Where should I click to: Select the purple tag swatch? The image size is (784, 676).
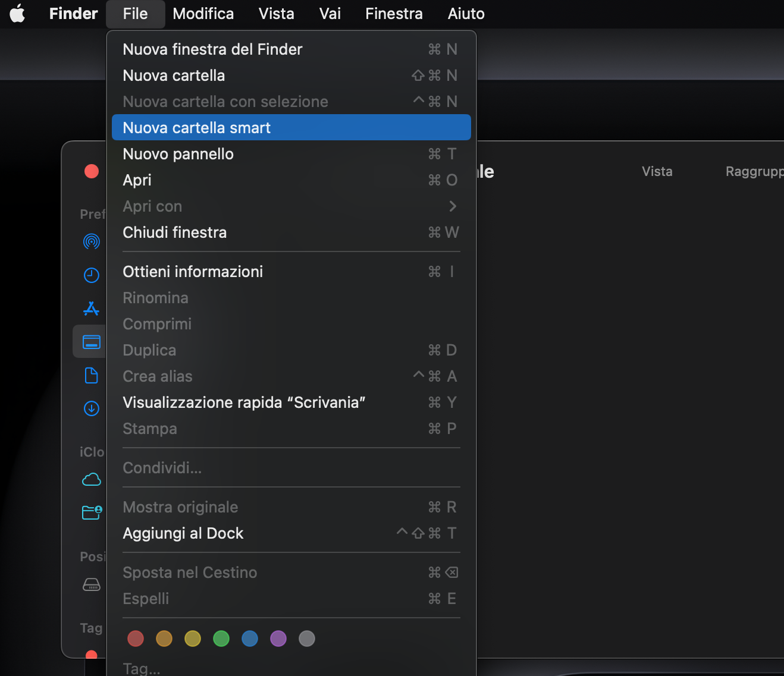pos(278,638)
